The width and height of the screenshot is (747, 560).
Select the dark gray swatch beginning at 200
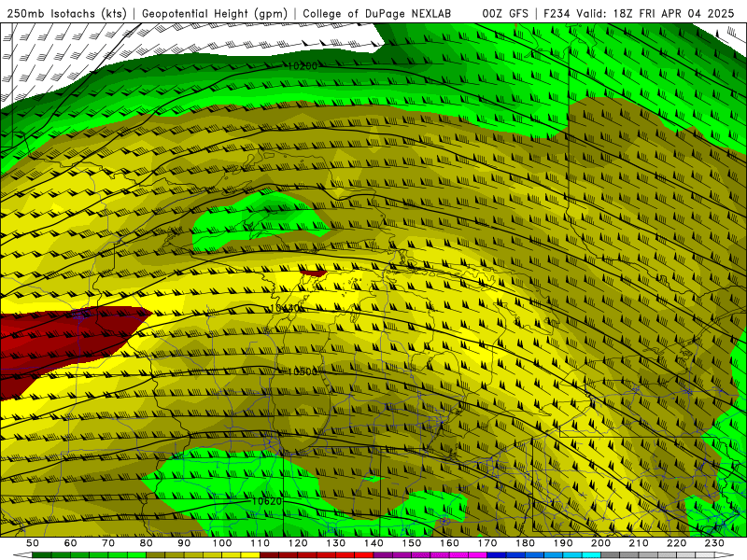point(611,554)
